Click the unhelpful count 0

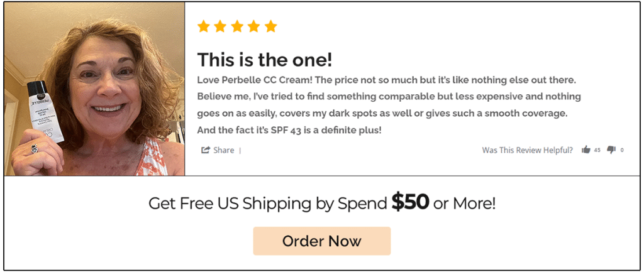pyautogui.click(x=622, y=150)
